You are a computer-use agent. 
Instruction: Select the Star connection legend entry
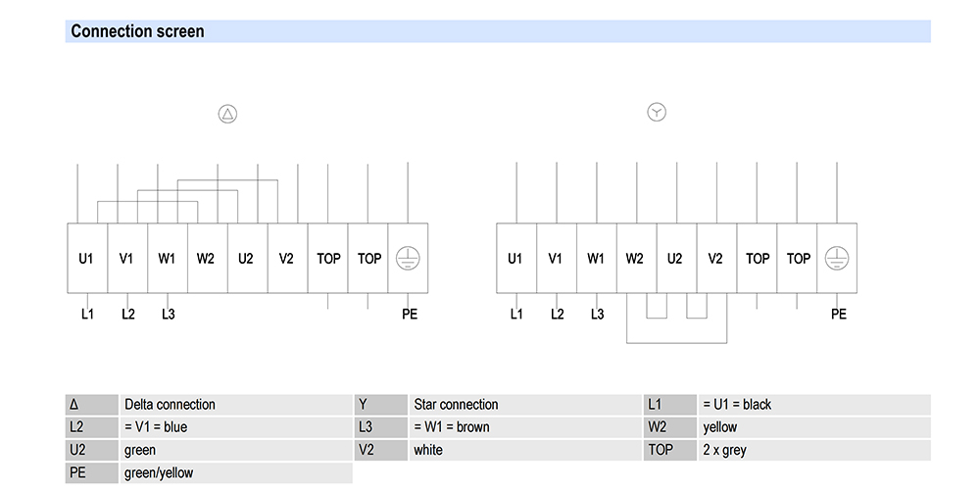pos(456,404)
